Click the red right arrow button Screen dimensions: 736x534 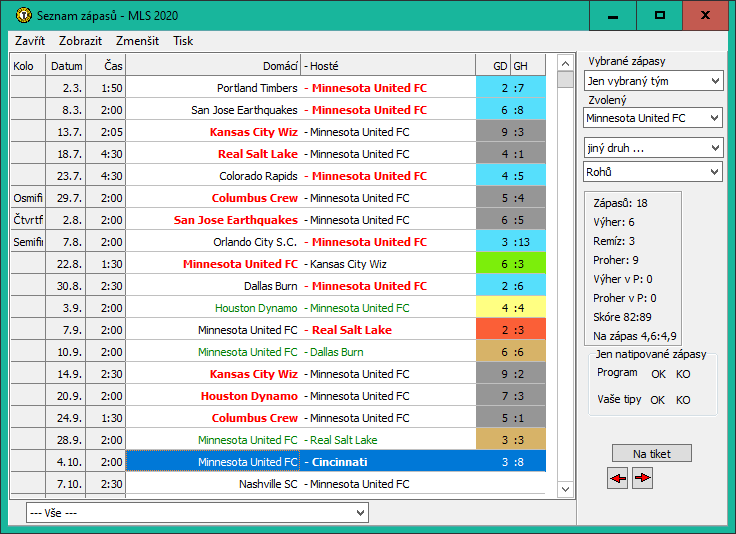point(642,478)
